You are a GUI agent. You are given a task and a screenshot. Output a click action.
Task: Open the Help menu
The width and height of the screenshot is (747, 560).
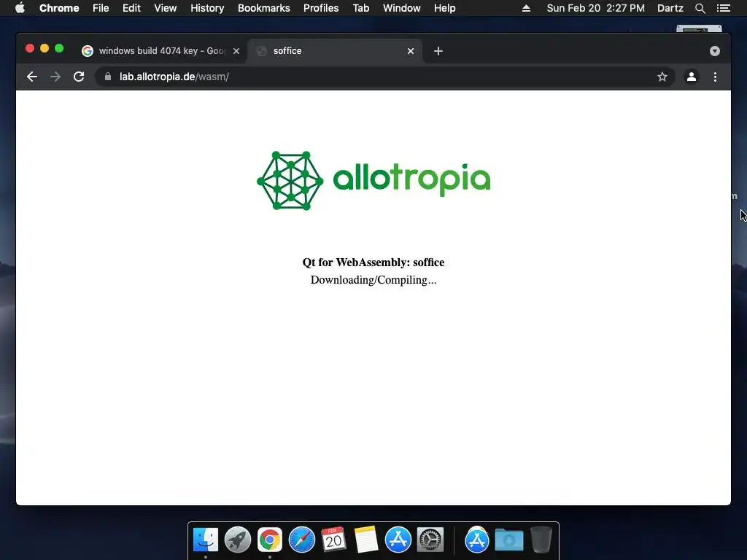(x=444, y=8)
